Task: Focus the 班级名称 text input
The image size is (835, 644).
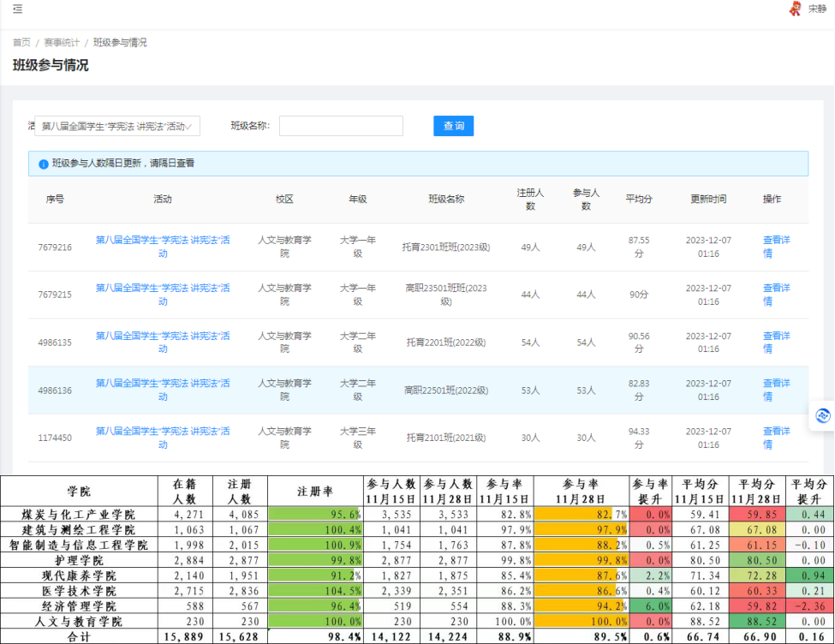Action: pyautogui.click(x=341, y=126)
